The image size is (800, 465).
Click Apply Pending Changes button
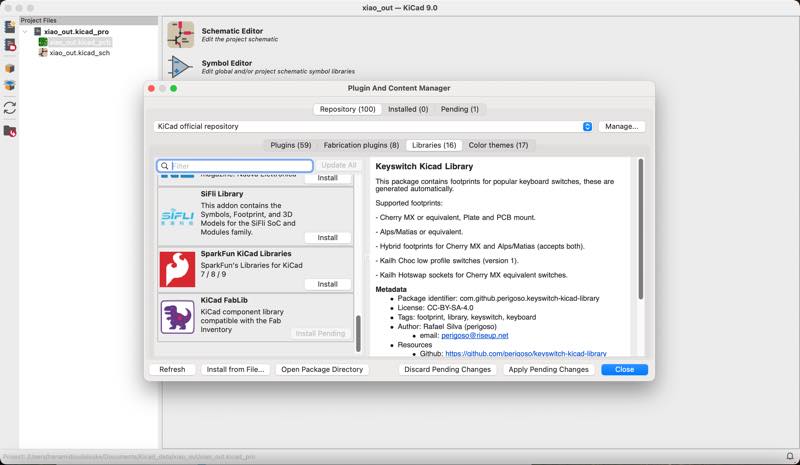tap(548, 370)
